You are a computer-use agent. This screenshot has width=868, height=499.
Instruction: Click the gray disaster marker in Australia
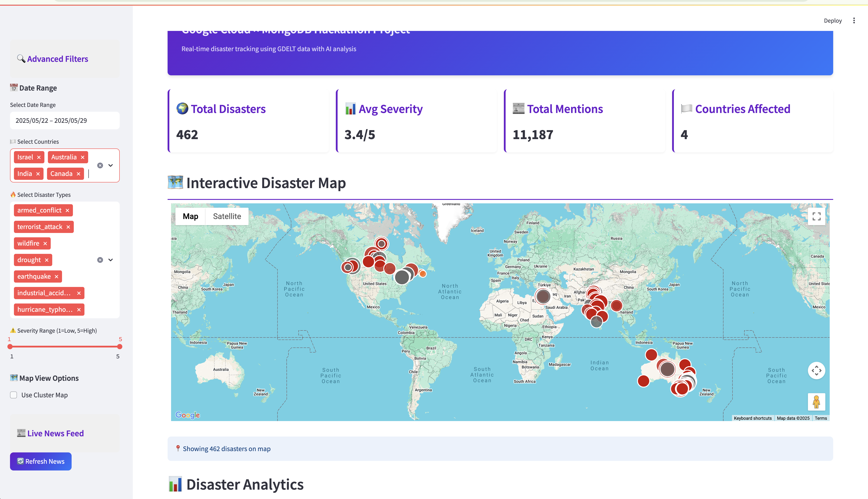667,369
